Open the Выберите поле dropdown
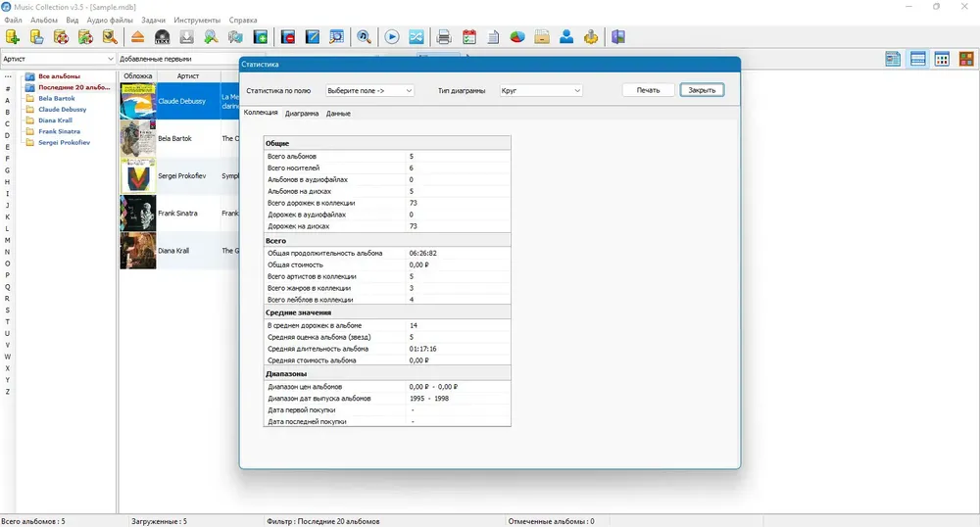This screenshot has height=527, width=980. pyautogui.click(x=369, y=90)
